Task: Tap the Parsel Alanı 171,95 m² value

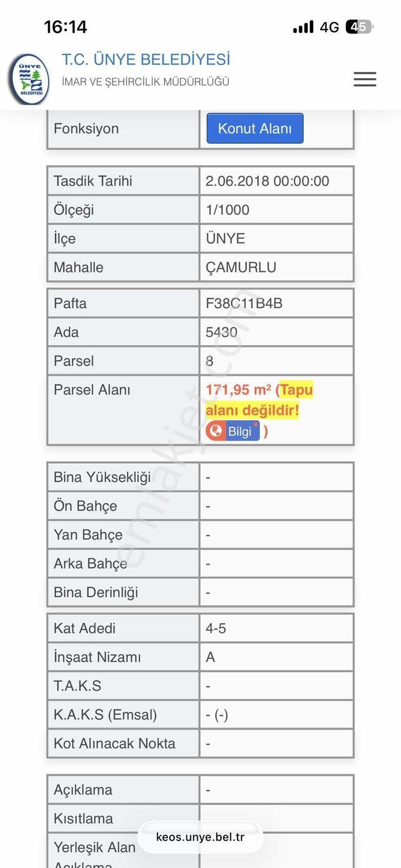Action: [238, 390]
